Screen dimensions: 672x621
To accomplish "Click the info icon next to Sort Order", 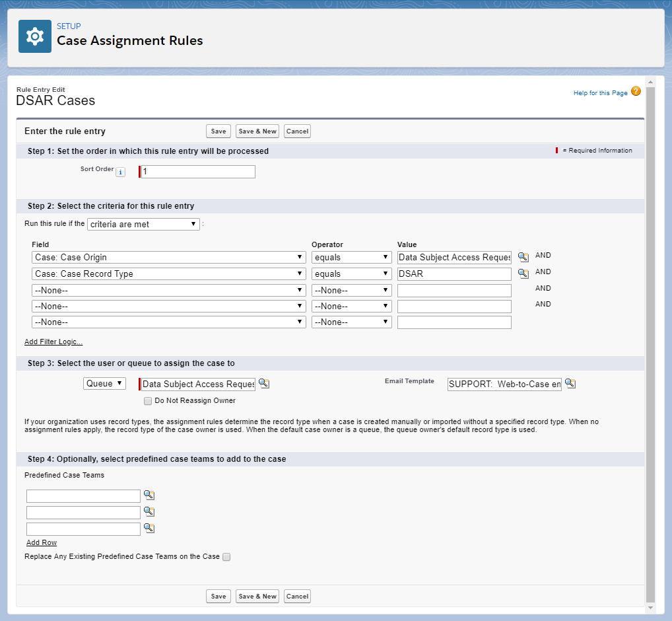I will point(120,172).
